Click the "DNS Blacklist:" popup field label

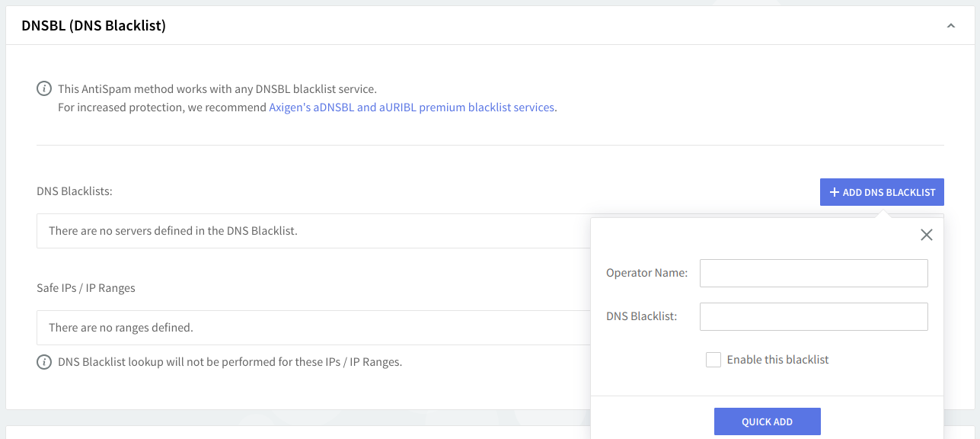click(x=641, y=316)
